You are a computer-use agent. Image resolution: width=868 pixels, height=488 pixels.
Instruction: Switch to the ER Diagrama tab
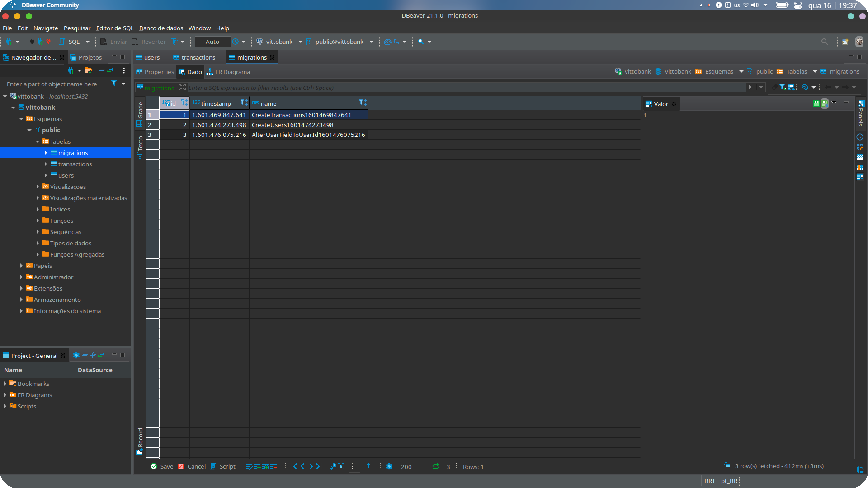pos(228,72)
